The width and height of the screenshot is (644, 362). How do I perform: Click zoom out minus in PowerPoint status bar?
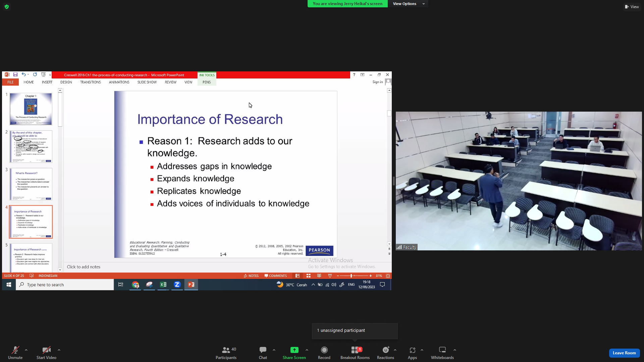point(338,276)
